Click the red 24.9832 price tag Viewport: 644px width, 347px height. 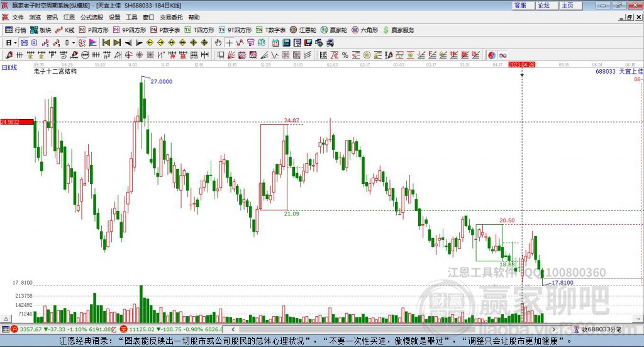click(17, 122)
